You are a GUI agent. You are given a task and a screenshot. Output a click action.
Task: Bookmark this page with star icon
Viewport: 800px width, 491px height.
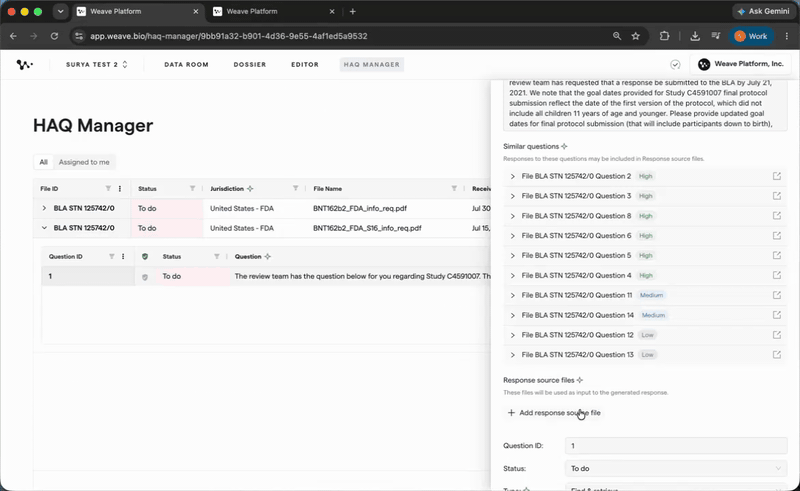pyautogui.click(x=635, y=36)
